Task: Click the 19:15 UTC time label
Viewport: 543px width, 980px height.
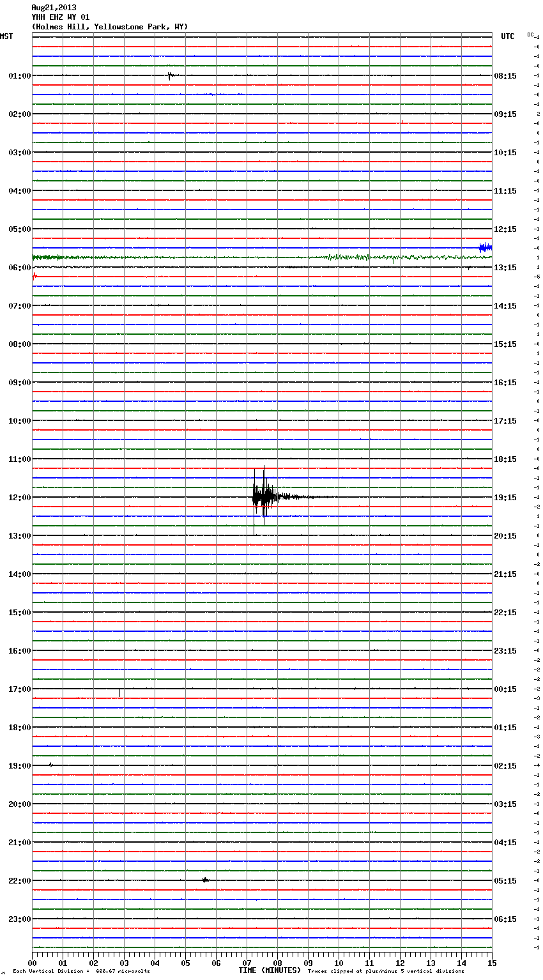Action: (505, 498)
